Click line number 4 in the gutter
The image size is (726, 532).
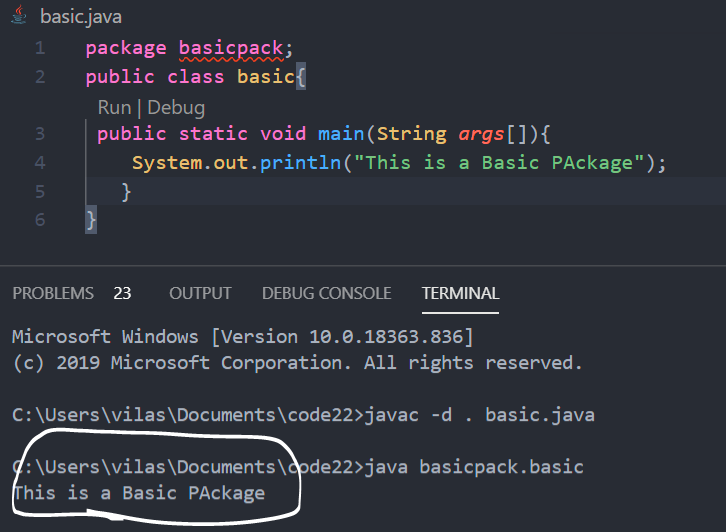pyautogui.click(x=40, y=163)
